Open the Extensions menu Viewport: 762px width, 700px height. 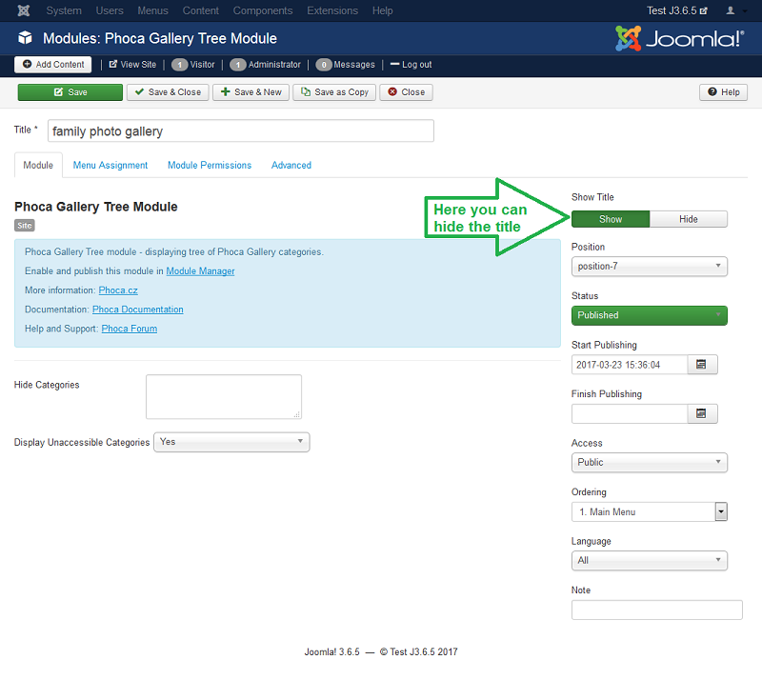pos(332,10)
